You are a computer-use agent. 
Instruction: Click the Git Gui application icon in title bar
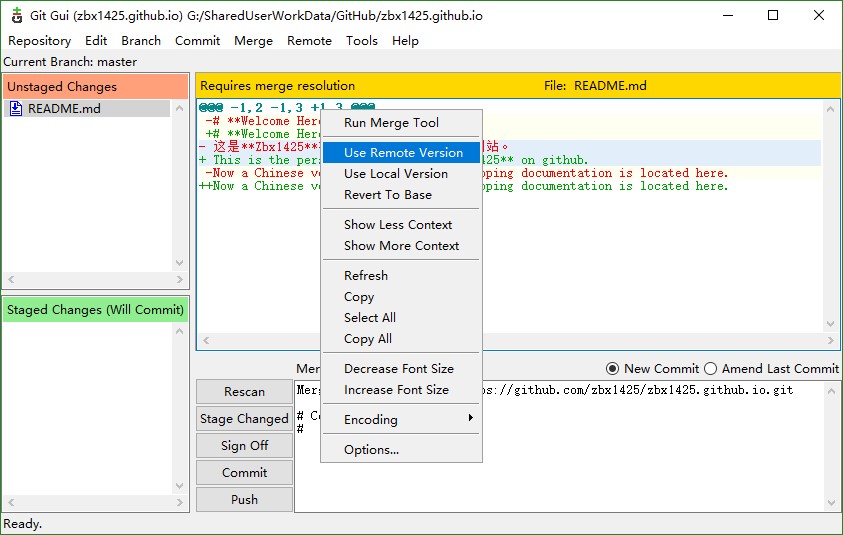(x=17, y=16)
